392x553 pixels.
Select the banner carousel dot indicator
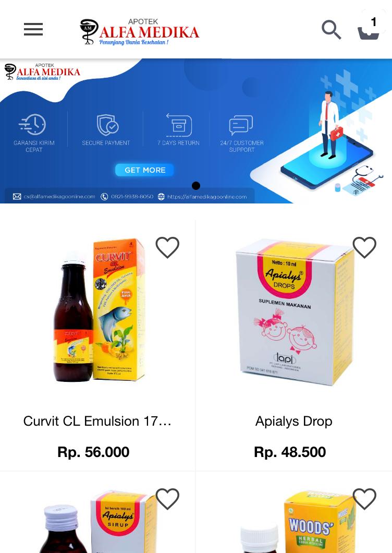pyautogui.click(x=196, y=186)
